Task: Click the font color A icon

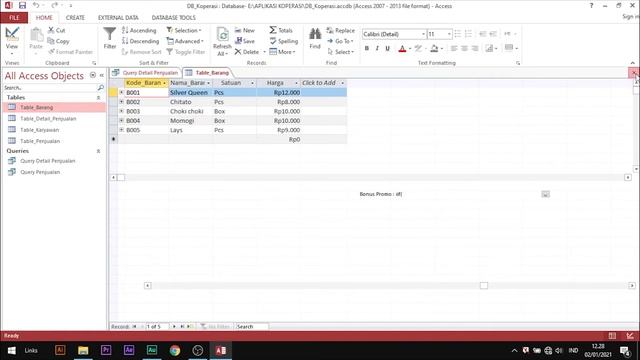Action: pos(402,49)
